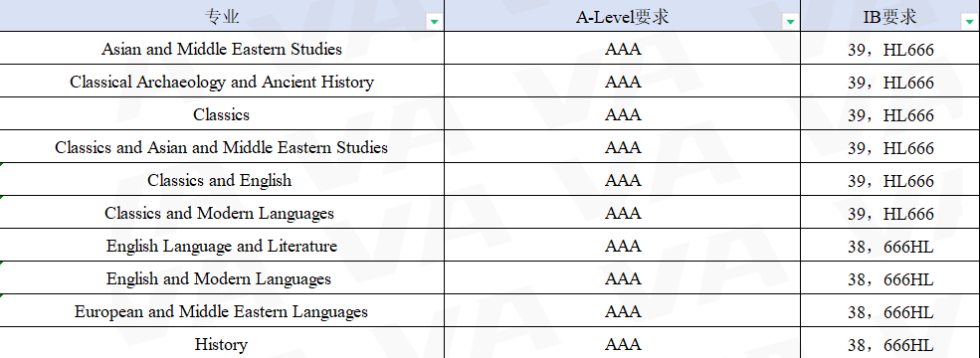Click the IB value for Classical Archaeology and Ancient History

[890, 83]
